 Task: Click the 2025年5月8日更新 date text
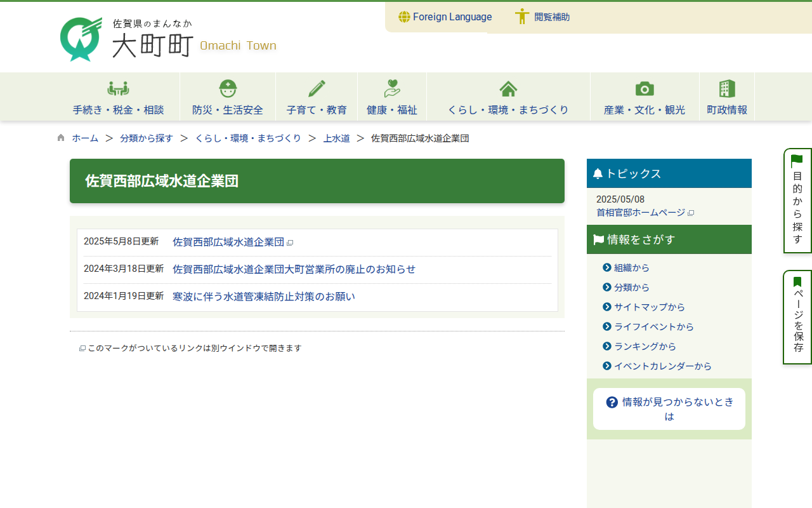point(121,241)
